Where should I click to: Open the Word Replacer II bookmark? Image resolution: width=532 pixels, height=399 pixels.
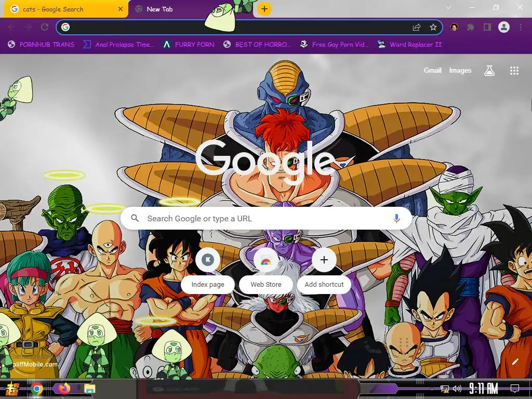(409, 45)
